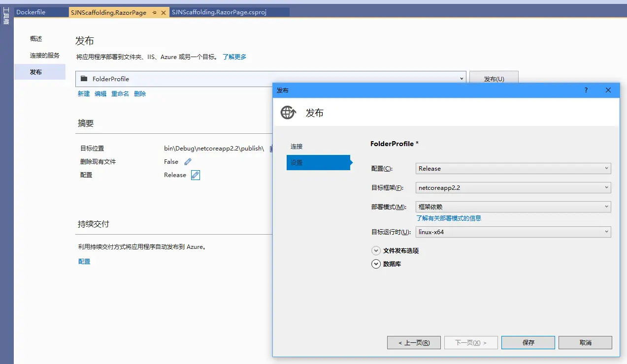
Task: Edit the delete-existing-files False setting pencil icon
Action: pyautogui.click(x=188, y=162)
